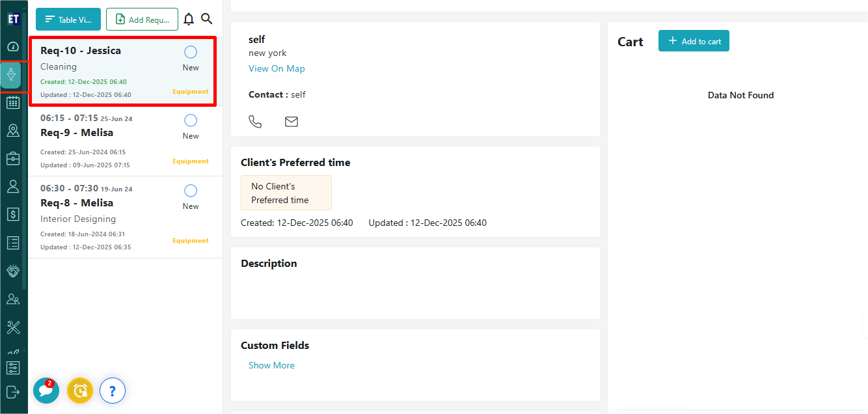This screenshot has height=414, width=868.
Task: Open the chat bubble with 2 notifications
Action: (x=46, y=391)
